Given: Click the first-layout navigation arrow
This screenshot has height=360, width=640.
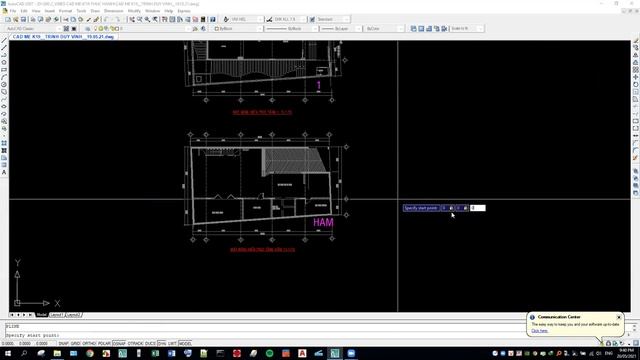Looking at the screenshot, I should coord(11,315).
